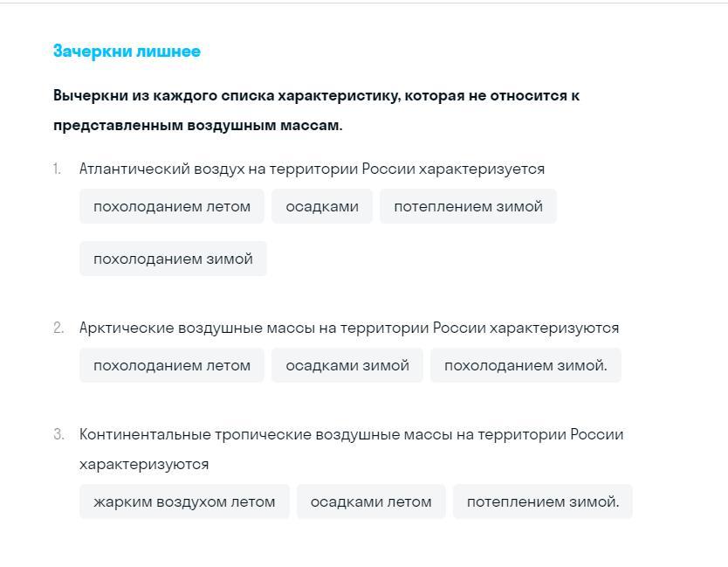Click the Arctic air masses question text
The image size is (728, 567).
point(349,328)
